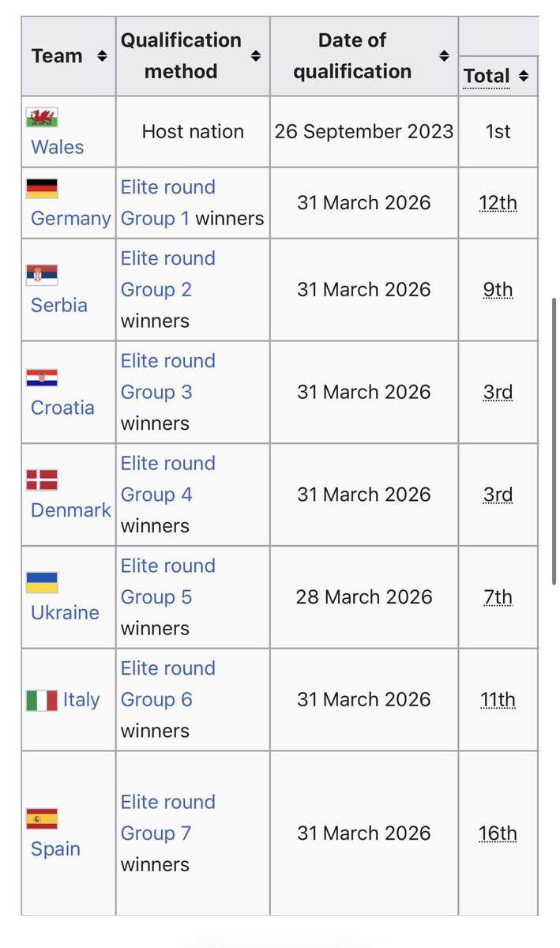Image resolution: width=560 pixels, height=948 pixels.
Task: Click the Serbia flag icon
Action: (42, 275)
